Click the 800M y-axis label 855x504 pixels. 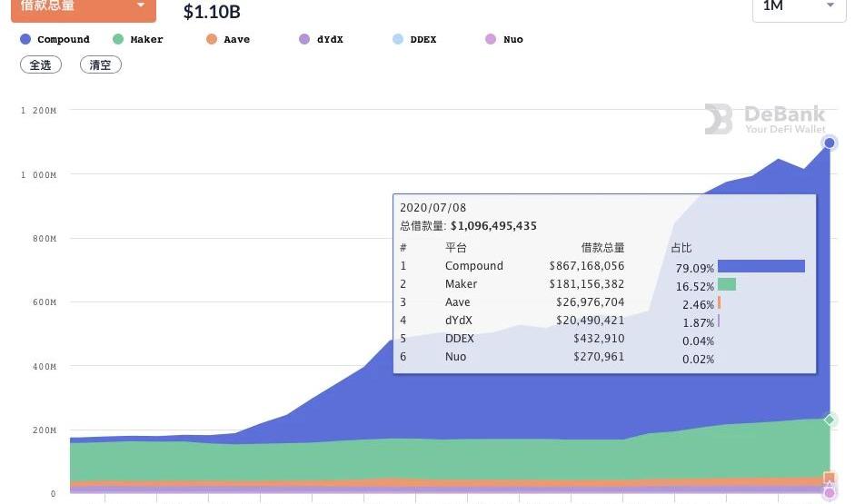click(x=45, y=239)
